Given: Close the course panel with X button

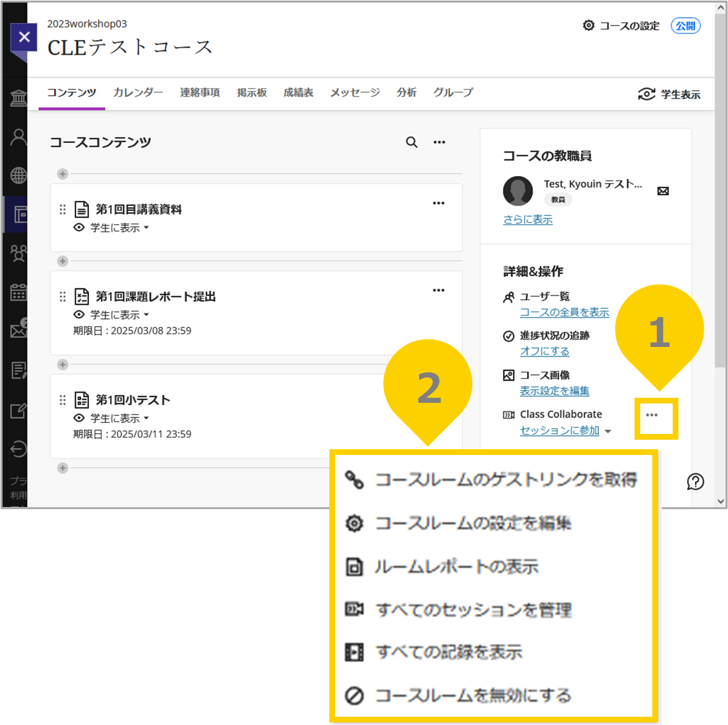Looking at the screenshot, I should [x=24, y=37].
